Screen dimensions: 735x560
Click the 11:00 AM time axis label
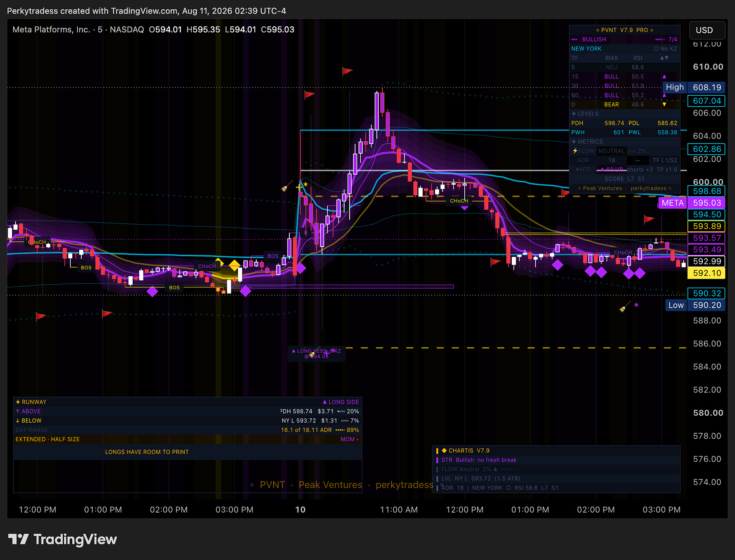[x=399, y=509]
